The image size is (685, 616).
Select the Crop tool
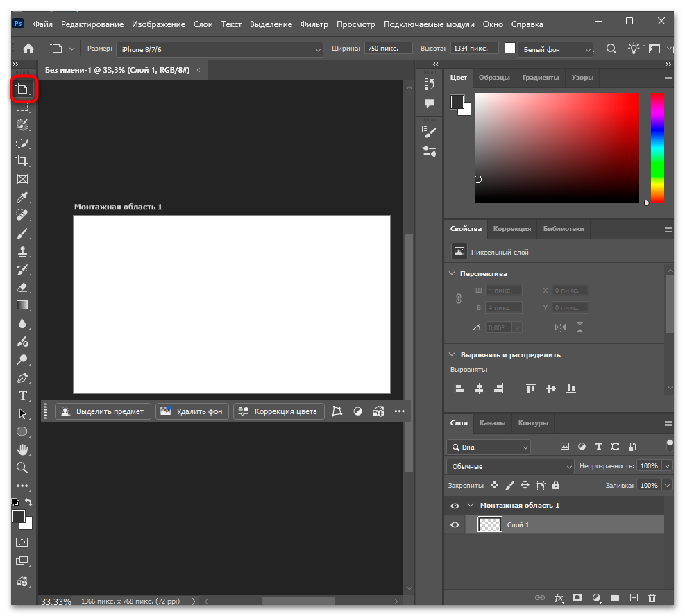(22, 161)
